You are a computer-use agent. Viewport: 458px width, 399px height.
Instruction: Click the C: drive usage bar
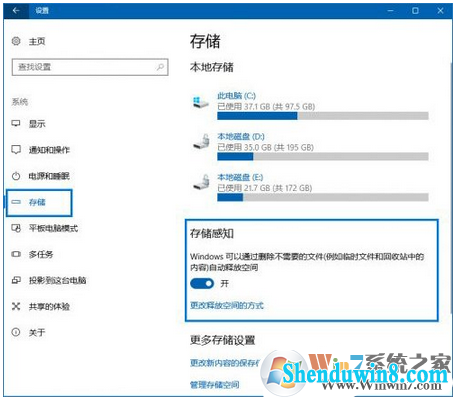click(323, 116)
